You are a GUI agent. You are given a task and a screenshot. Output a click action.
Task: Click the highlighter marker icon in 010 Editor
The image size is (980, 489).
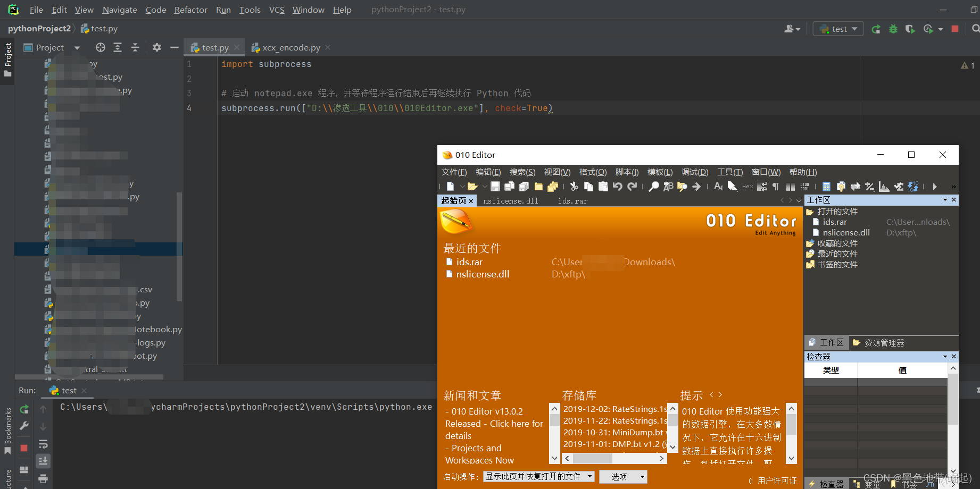(x=733, y=187)
